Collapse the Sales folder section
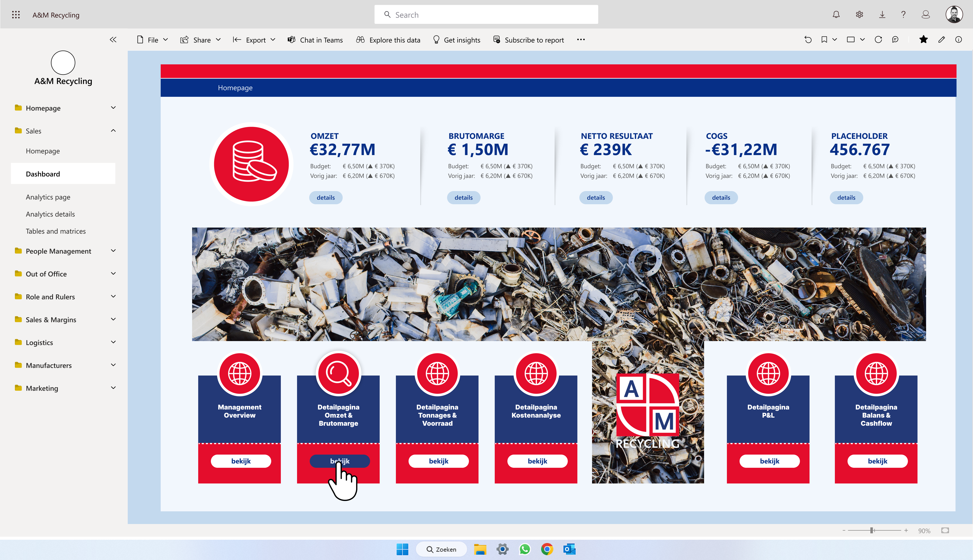This screenshot has width=973, height=560. pos(113,131)
